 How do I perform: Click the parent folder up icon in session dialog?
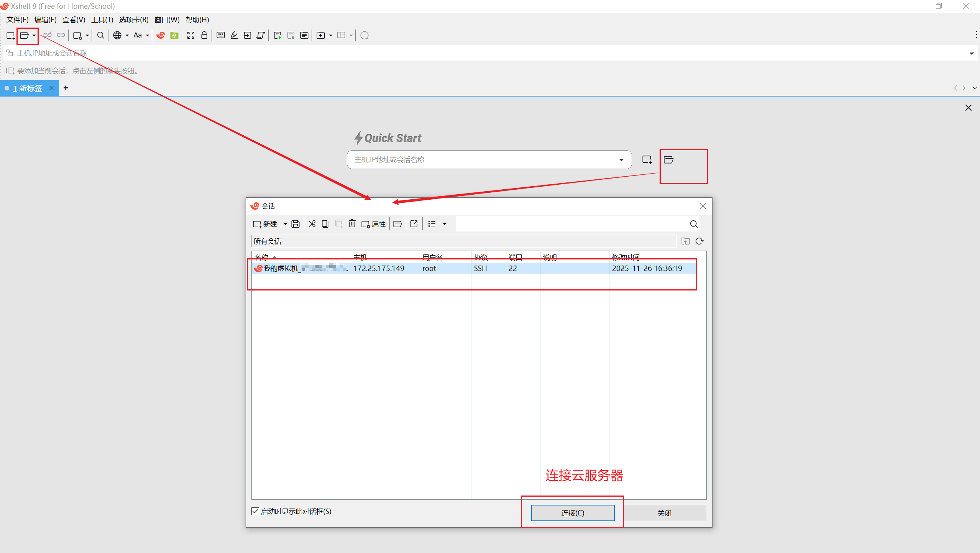click(686, 241)
